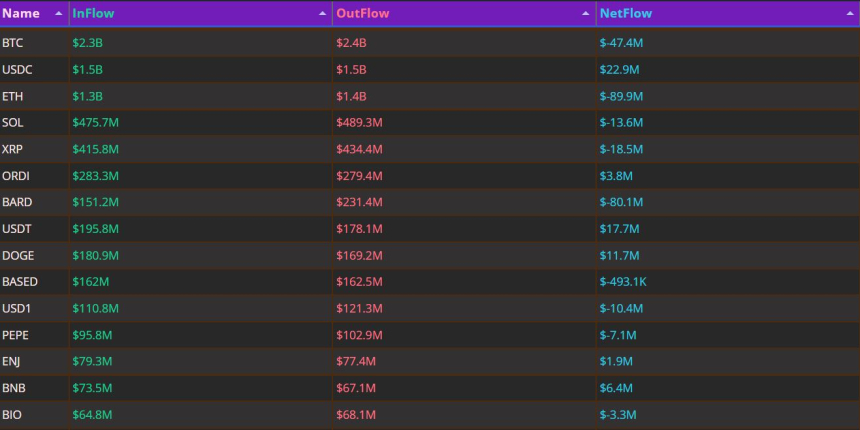
Task: Select the NetFlow column header label
Action: (625, 14)
